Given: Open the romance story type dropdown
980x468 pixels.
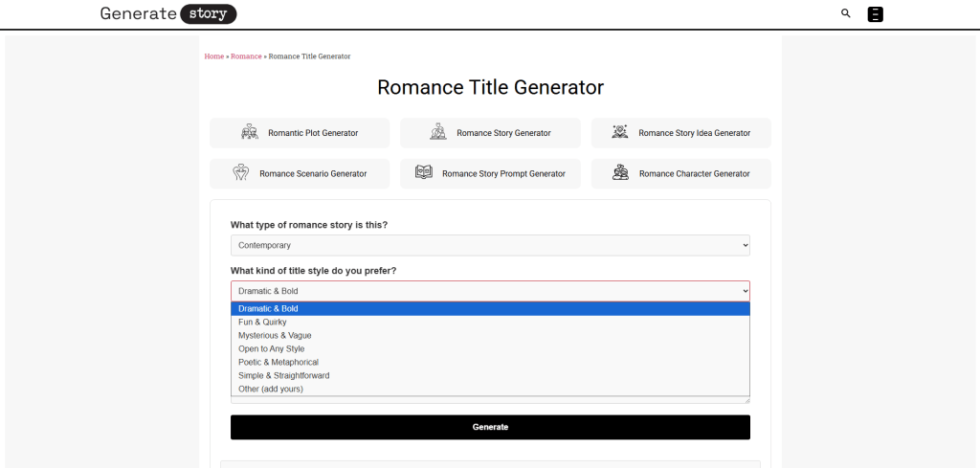Looking at the screenshot, I should pos(490,246).
